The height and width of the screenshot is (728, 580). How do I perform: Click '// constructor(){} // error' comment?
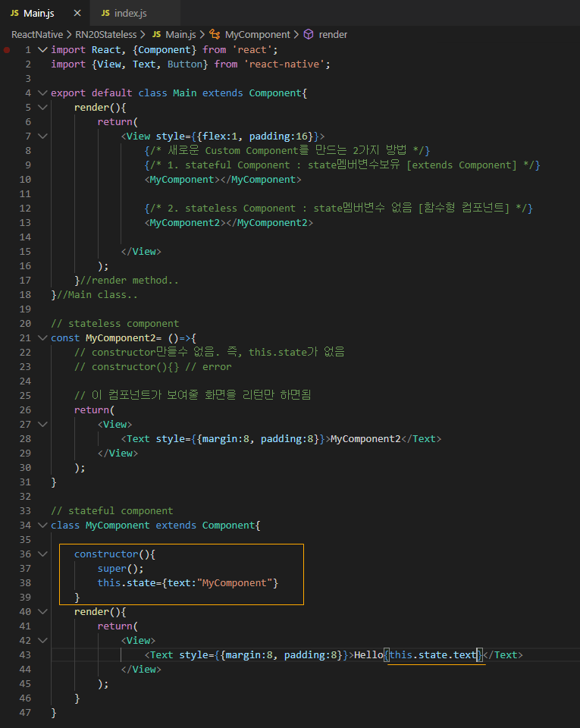[x=152, y=367]
